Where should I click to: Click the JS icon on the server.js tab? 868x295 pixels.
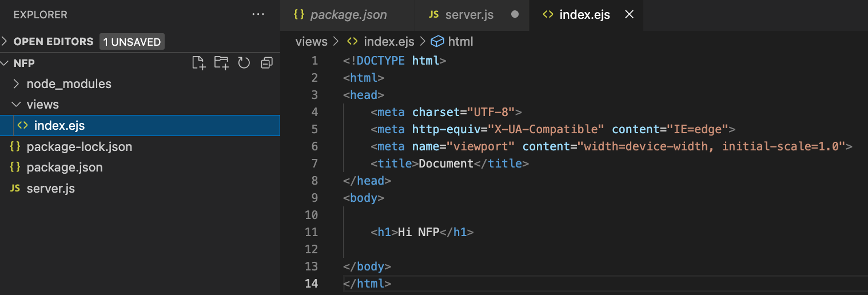click(x=434, y=15)
